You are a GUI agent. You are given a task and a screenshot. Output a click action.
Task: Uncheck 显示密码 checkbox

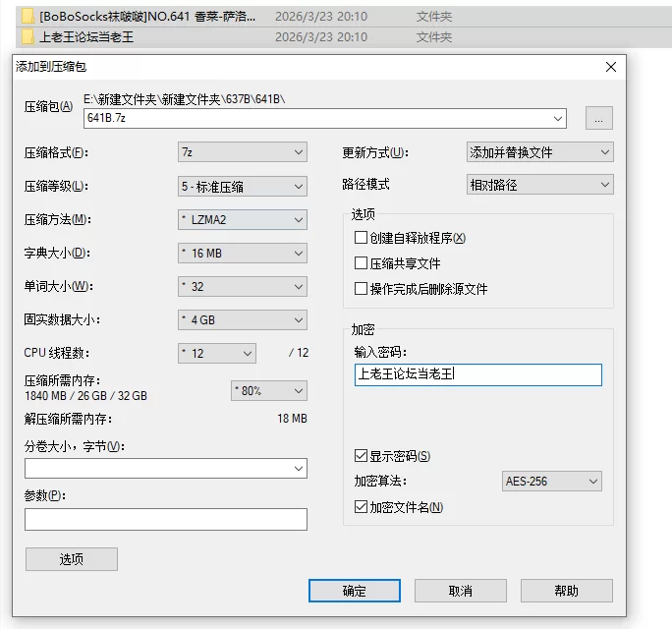tap(361, 455)
